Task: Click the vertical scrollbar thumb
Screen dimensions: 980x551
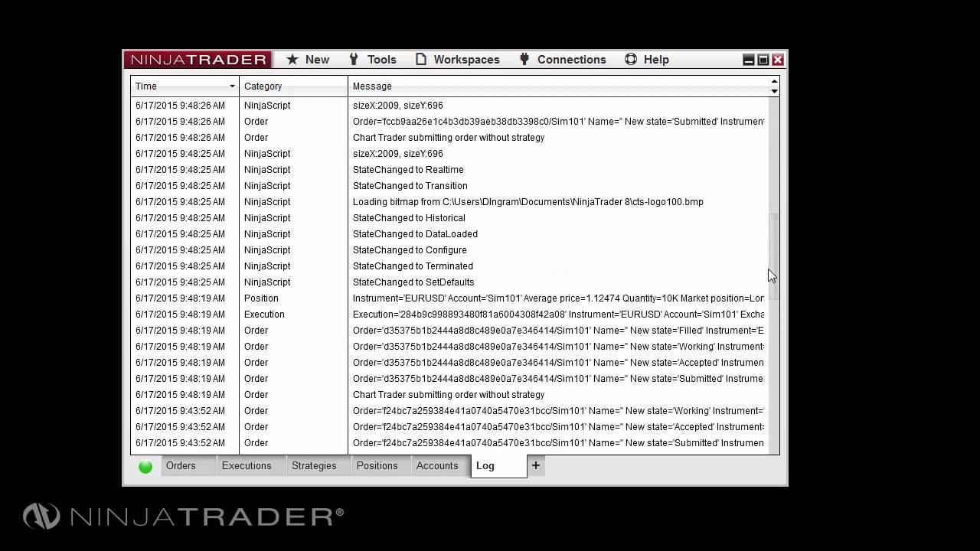Action: pos(774,256)
